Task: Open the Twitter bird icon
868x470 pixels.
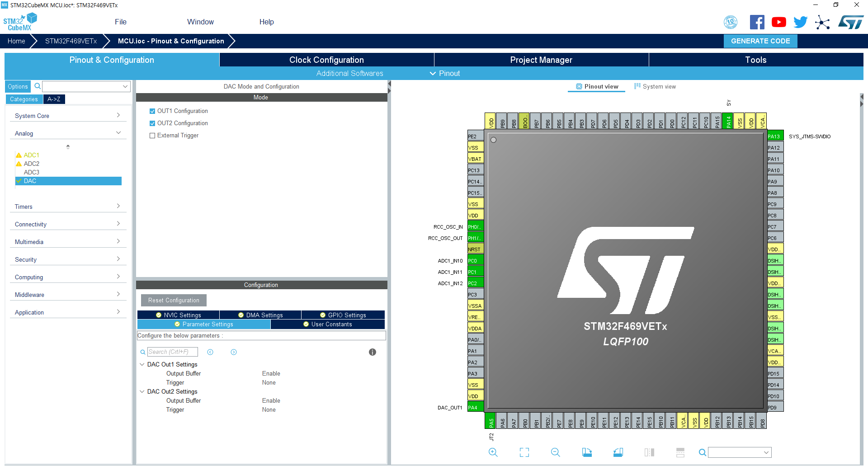Action: point(801,22)
